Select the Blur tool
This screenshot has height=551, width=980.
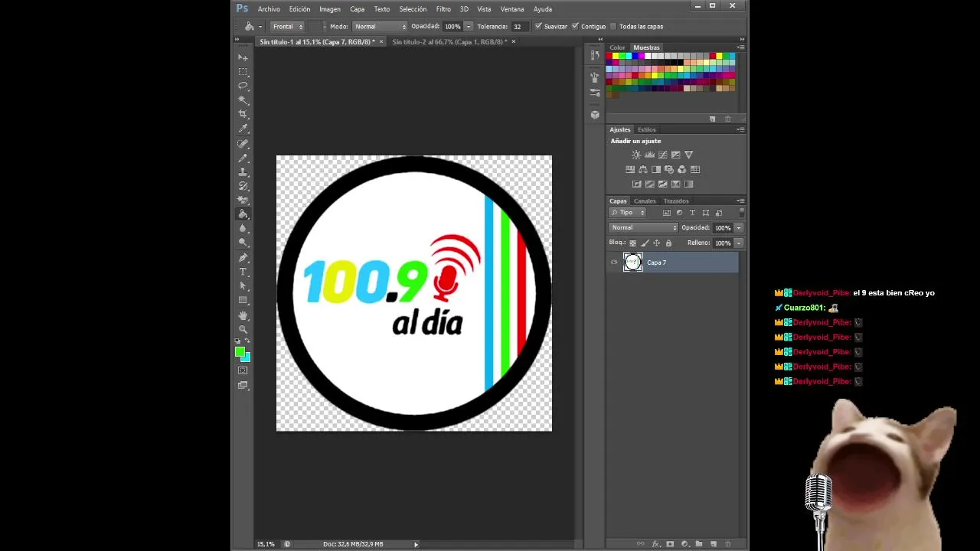(x=243, y=229)
